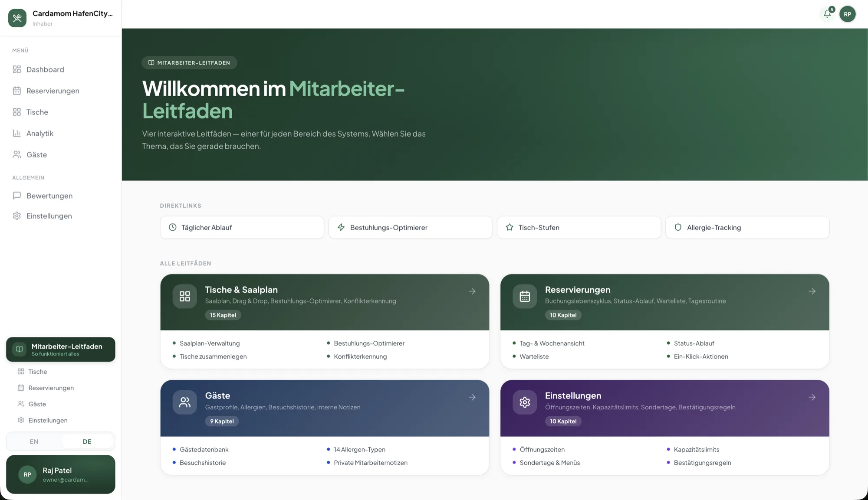Screen dimensions: 868x500
Task: Click the book icon in Mitarbeiter-Leitfaden sidebar item
Action: (19, 349)
